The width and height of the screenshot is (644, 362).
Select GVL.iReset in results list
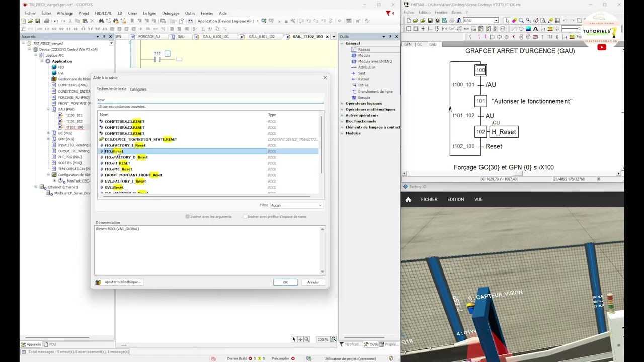click(x=114, y=187)
